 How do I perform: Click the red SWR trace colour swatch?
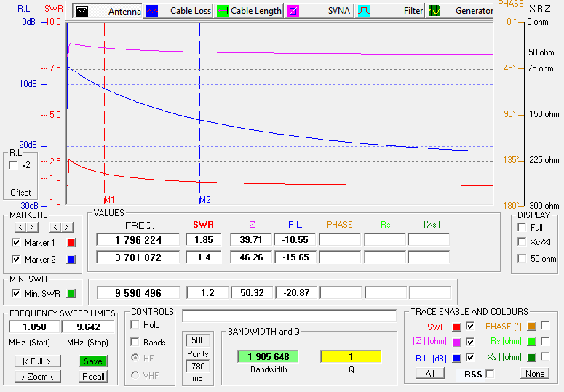456,326
